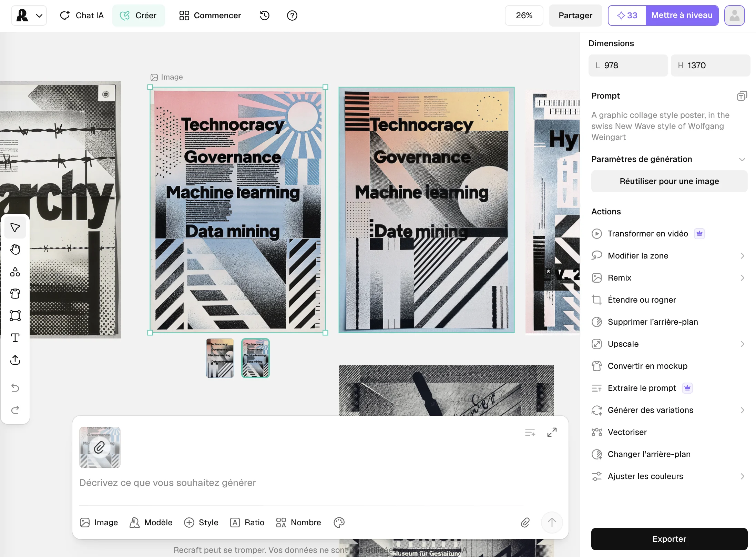Open the Ratio selector
This screenshot has height=557, width=756.
(247, 523)
